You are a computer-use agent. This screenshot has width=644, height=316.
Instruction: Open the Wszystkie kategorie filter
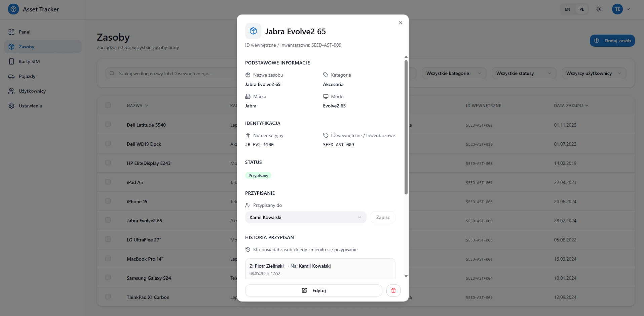point(454,73)
